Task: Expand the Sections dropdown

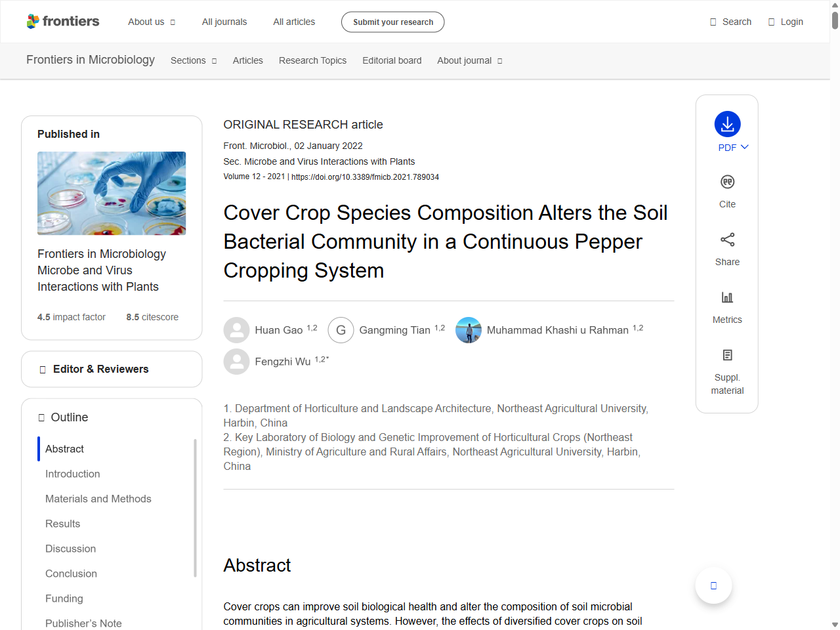Action: pyautogui.click(x=193, y=60)
